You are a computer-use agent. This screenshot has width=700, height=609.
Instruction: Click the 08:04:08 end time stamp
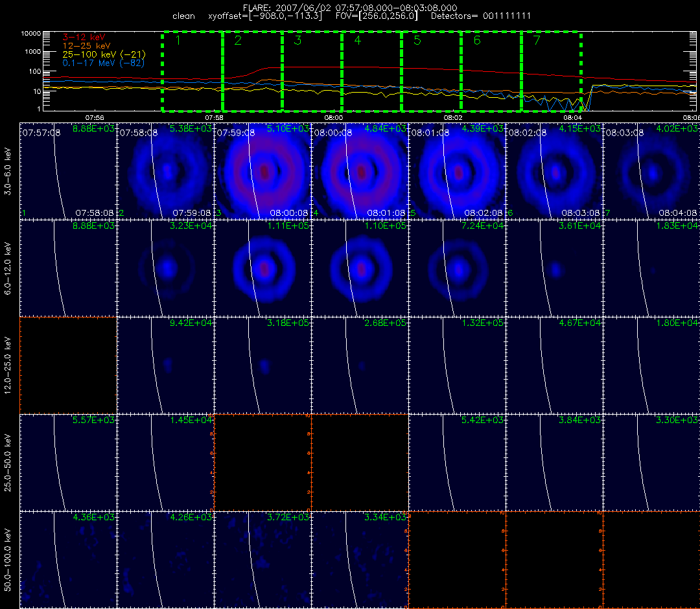point(678,213)
